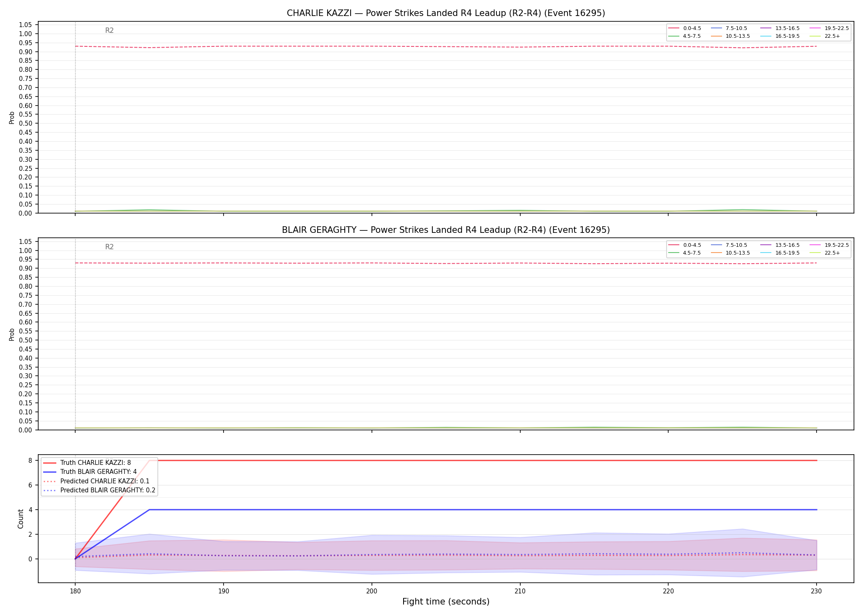The image size is (863, 616).
Task: Click the R2 marker label in middle chart
Action: click(x=109, y=247)
